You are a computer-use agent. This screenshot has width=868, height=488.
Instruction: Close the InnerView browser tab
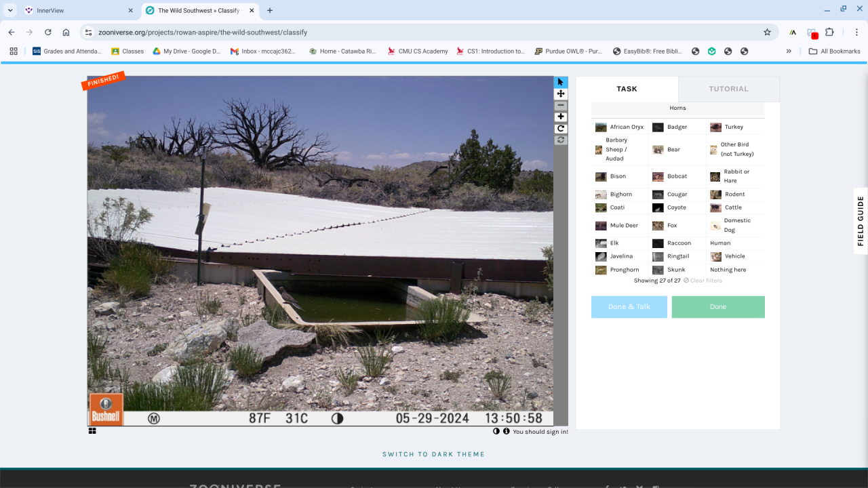[x=131, y=11]
